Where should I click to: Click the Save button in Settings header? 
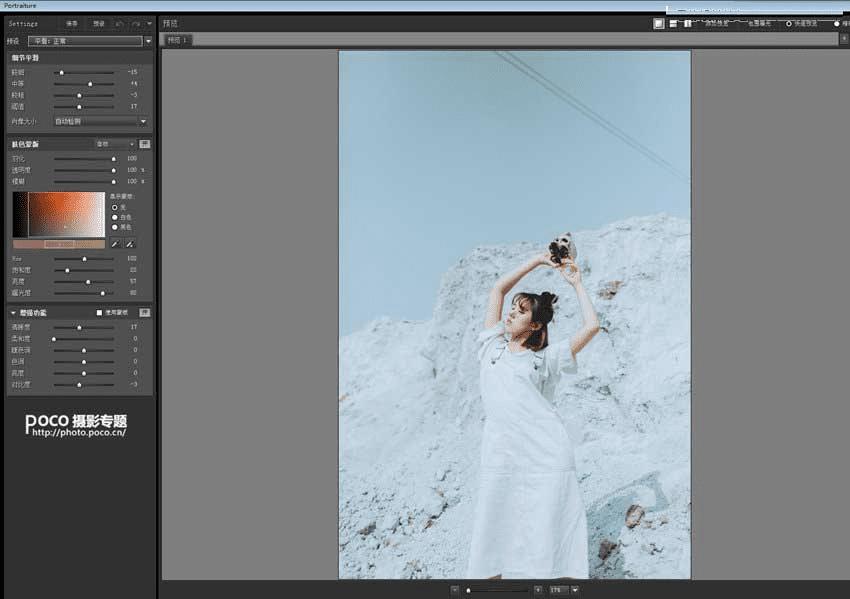coord(72,23)
